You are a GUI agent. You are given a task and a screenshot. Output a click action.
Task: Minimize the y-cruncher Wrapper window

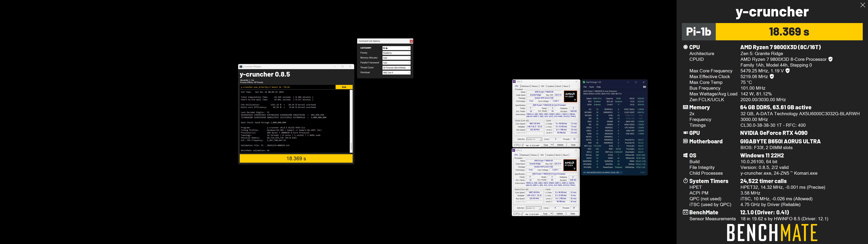coord(335,66)
